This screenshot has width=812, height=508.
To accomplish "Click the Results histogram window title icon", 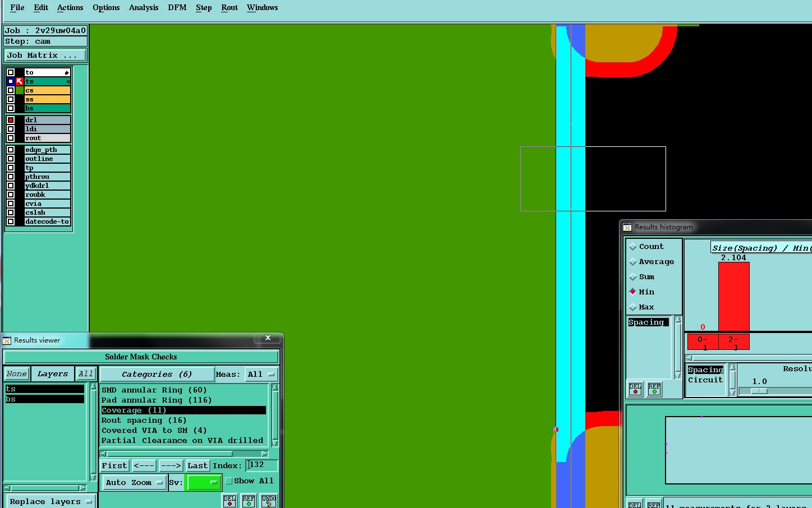I will coord(627,227).
